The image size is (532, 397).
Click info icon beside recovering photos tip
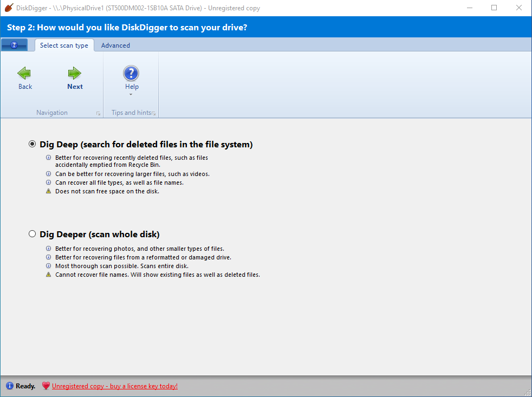(x=49, y=249)
